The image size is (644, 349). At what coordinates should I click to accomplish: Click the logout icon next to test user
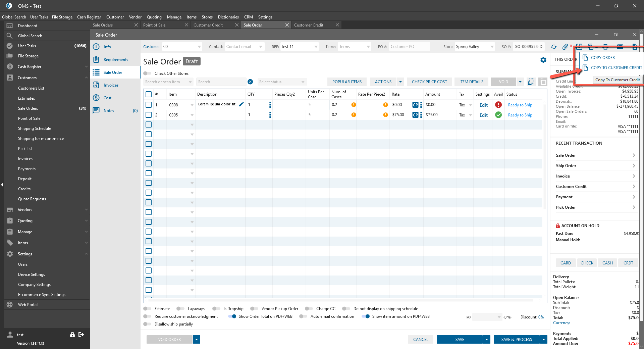tap(81, 335)
